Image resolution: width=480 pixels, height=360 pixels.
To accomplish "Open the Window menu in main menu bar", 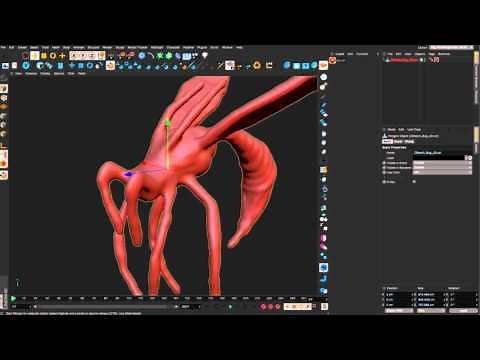I will tap(227, 47).
